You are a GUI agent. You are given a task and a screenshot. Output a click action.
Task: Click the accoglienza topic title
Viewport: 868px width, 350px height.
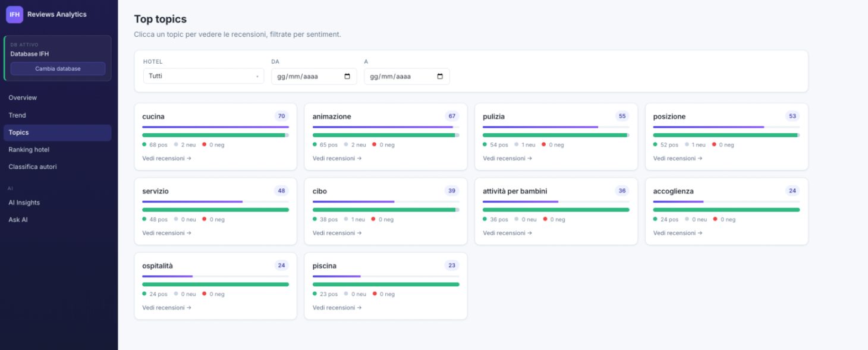click(674, 191)
